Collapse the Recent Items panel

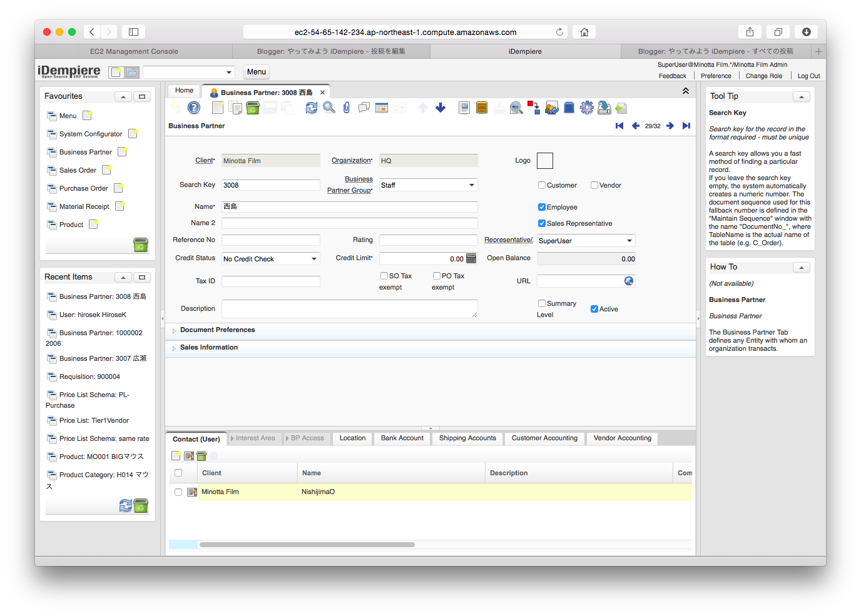(x=123, y=278)
